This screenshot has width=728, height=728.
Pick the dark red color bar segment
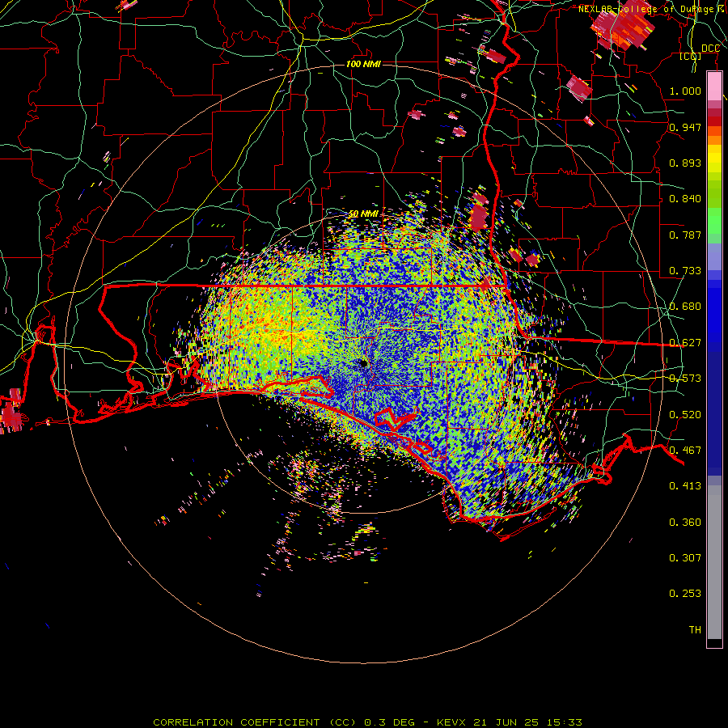pyautogui.click(x=714, y=121)
